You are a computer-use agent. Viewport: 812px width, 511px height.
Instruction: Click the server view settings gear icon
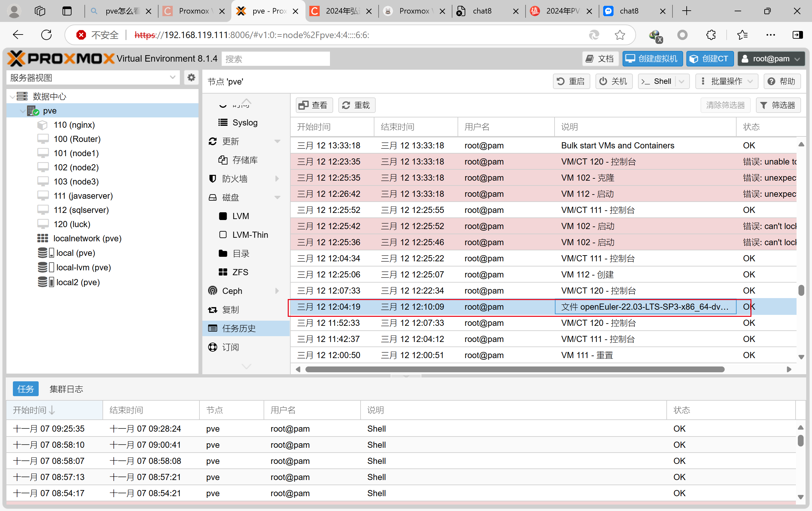click(191, 78)
